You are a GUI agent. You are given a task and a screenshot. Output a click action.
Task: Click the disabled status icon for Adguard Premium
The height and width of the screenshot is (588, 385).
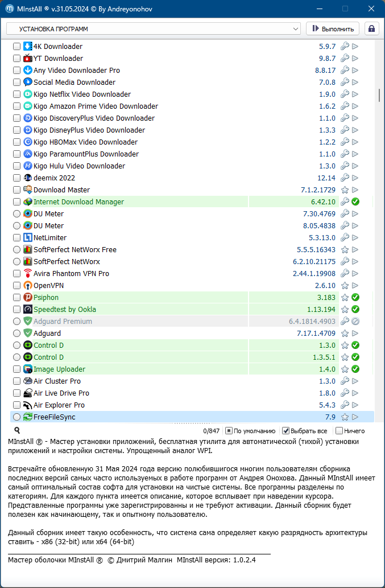click(355, 322)
